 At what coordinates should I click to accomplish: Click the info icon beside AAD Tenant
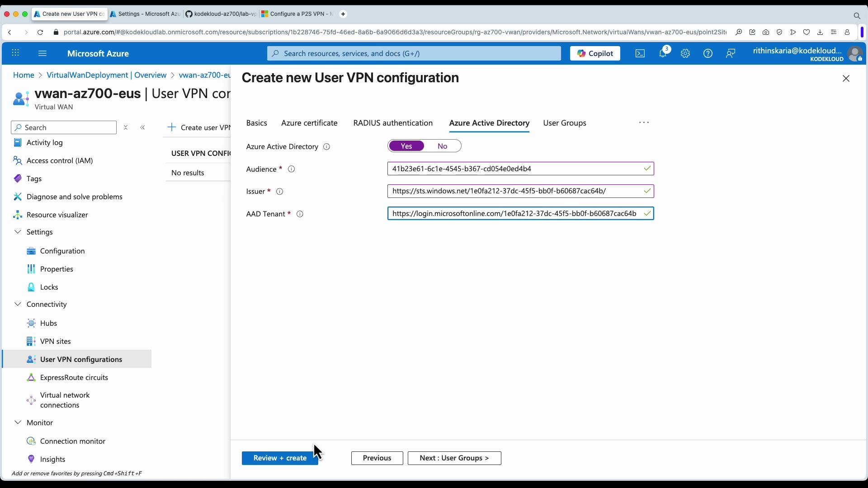point(300,214)
